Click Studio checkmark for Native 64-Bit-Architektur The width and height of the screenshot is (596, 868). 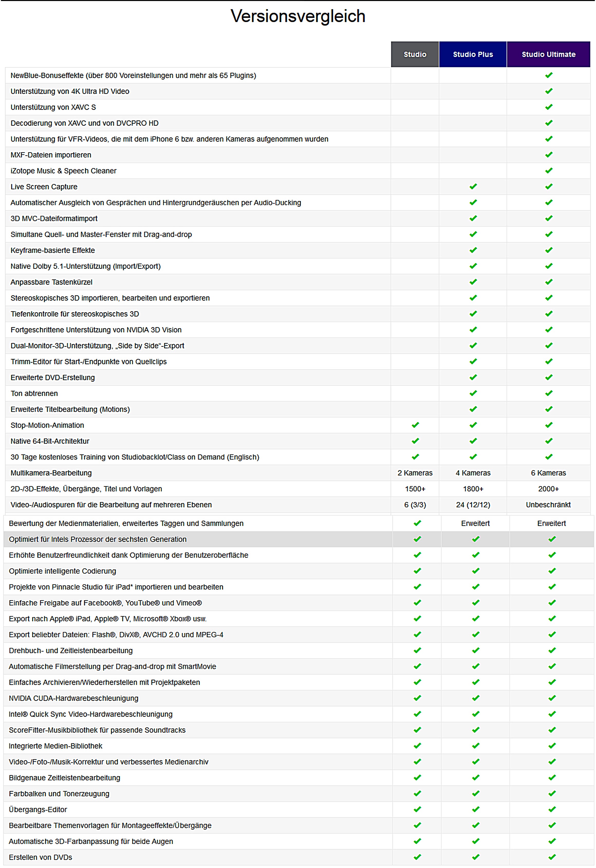[x=415, y=441]
